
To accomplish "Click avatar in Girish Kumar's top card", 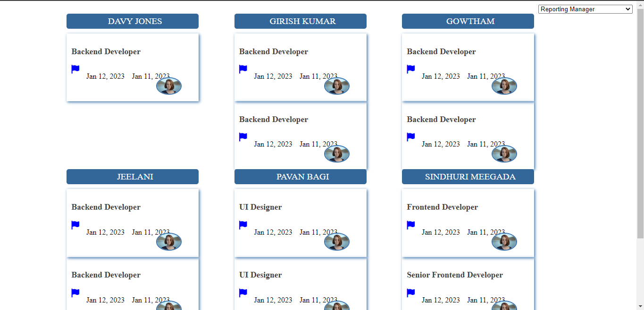I will click(337, 86).
